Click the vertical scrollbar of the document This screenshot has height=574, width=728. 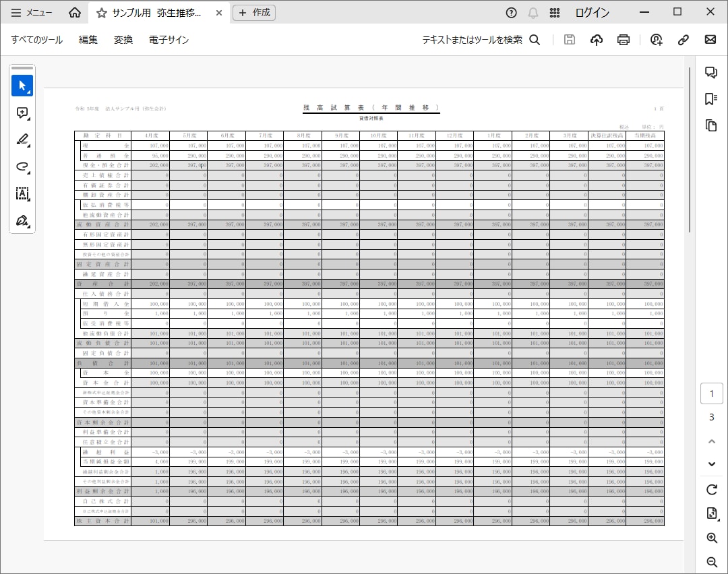click(690, 150)
